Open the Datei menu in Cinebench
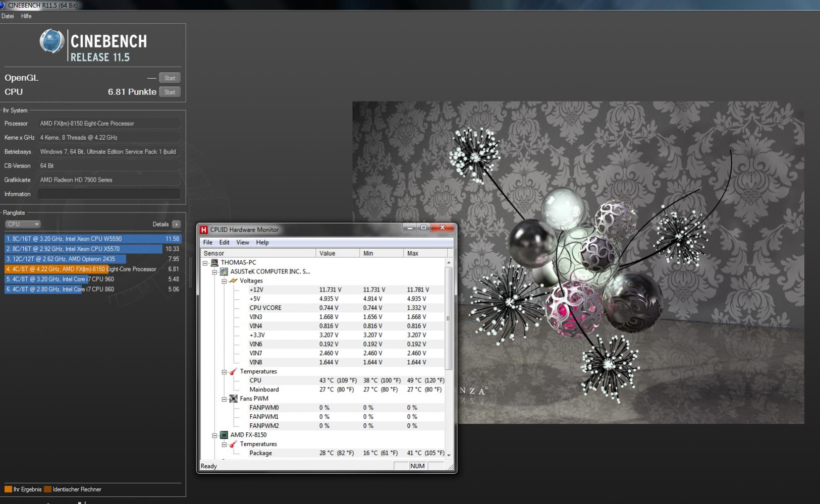The width and height of the screenshot is (820, 504). click(x=8, y=16)
